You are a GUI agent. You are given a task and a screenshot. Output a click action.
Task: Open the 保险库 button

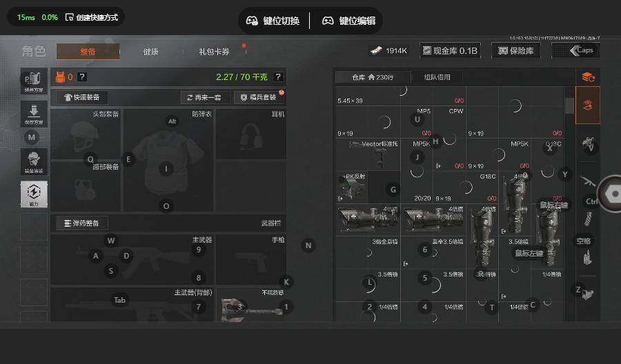click(x=515, y=50)
